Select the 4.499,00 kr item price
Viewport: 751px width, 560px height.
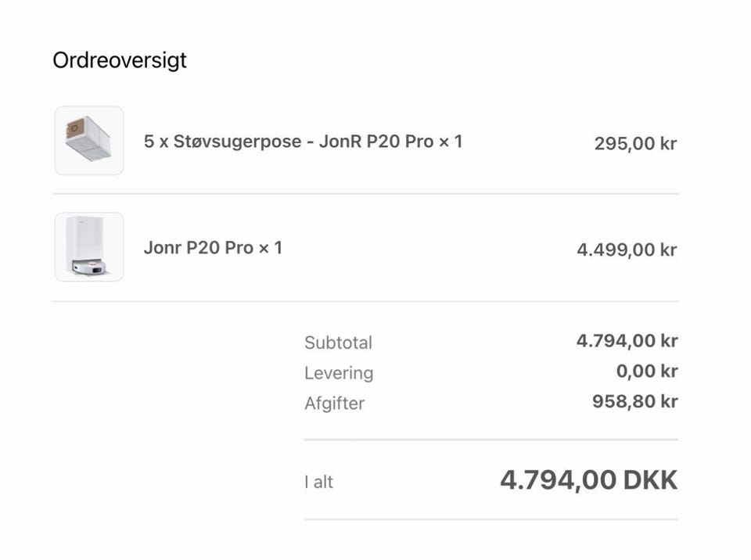coord(627,249)
